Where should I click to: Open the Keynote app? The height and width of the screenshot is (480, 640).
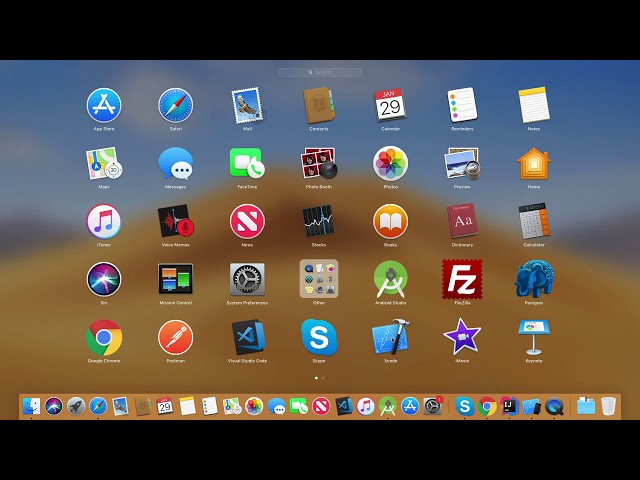click(533, 338)
